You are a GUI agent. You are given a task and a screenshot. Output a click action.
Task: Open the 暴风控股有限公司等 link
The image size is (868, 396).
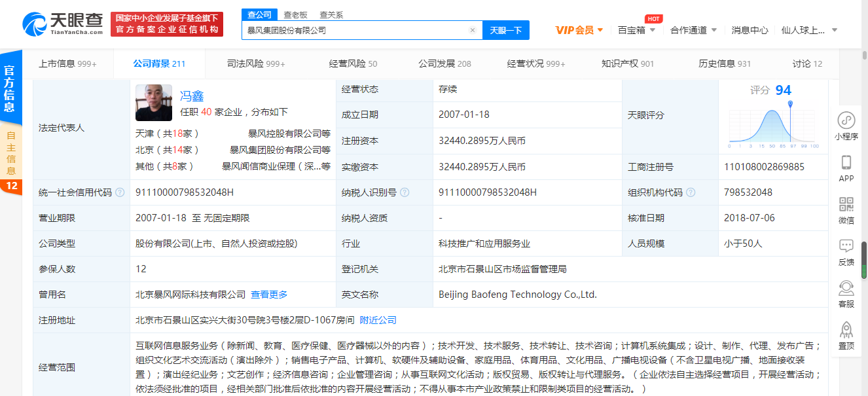(289, 133)
